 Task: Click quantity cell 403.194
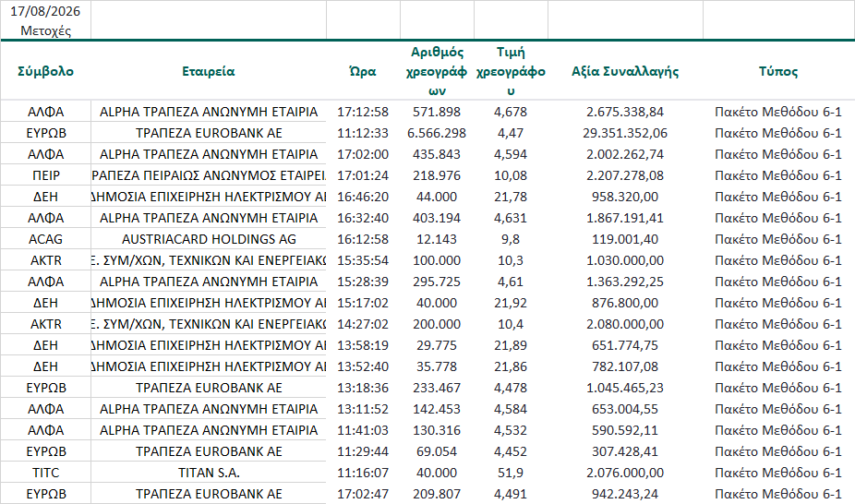pyautogui.click(x=437, y=218)
